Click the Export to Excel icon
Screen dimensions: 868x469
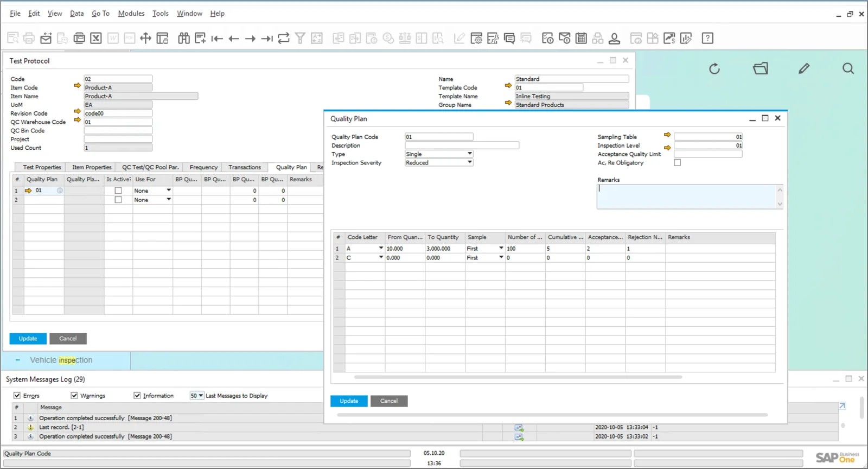pos(96,38)
